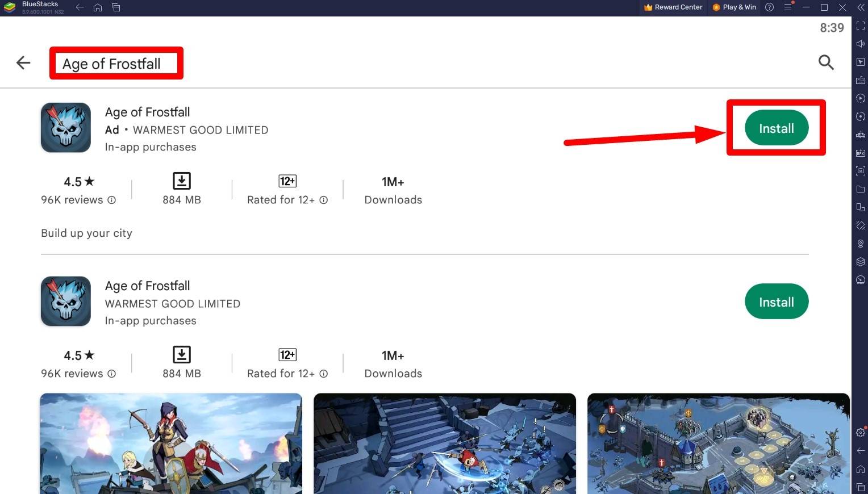Image resolution: width=868 pixels, height=494 pixels.
Task: Click the BlueStacks logo in title bar
Action: 10,7
